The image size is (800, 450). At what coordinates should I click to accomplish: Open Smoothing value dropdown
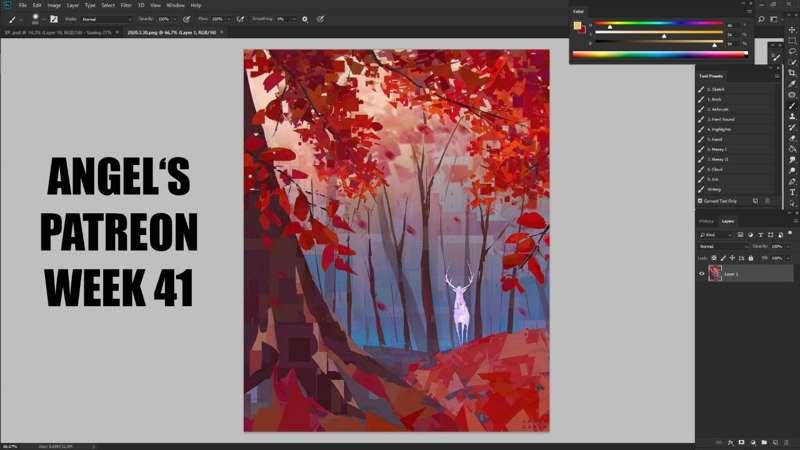point(293,19)
